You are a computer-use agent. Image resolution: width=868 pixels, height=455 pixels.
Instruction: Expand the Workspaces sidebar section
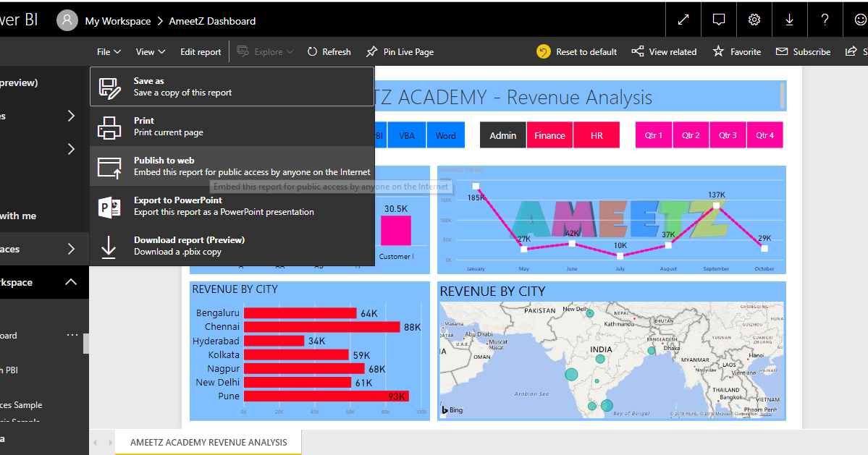click(70, 248)
